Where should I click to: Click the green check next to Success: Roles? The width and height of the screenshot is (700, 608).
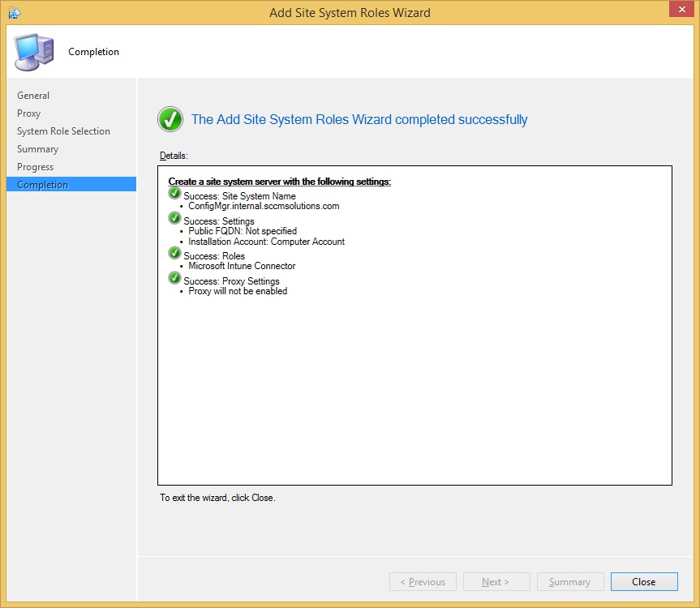point(174,254)
